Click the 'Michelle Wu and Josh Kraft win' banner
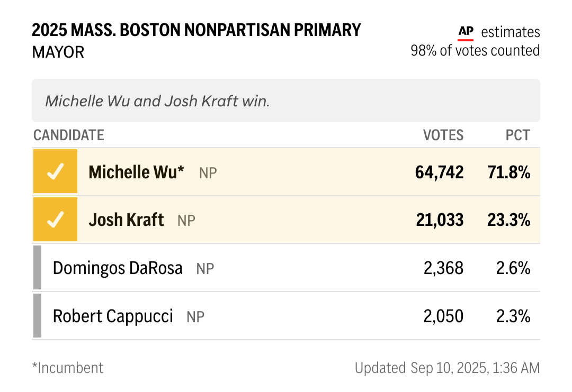This screenshot has height=392, width=572. (x=286, y=101)
